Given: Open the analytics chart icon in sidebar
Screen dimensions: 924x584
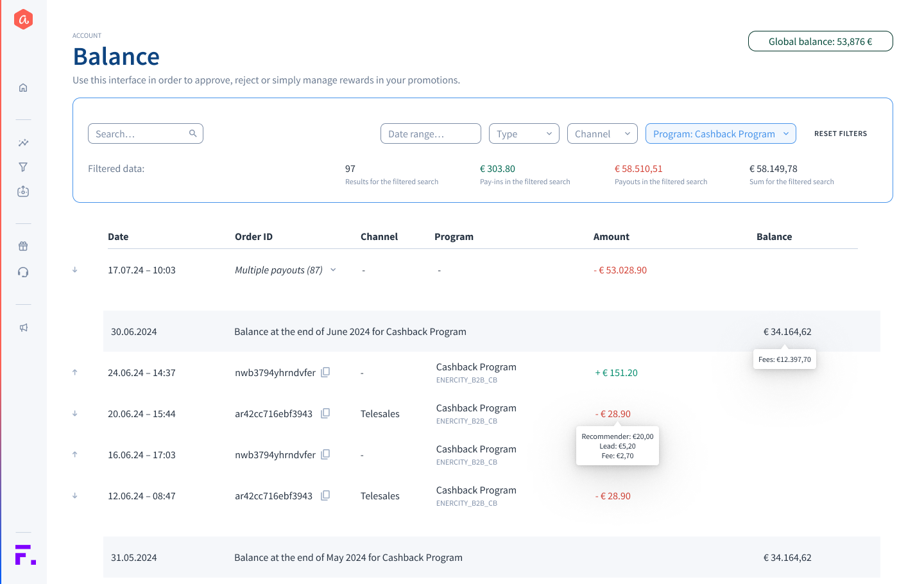Looking at the screenshot, I should (23, 143).
